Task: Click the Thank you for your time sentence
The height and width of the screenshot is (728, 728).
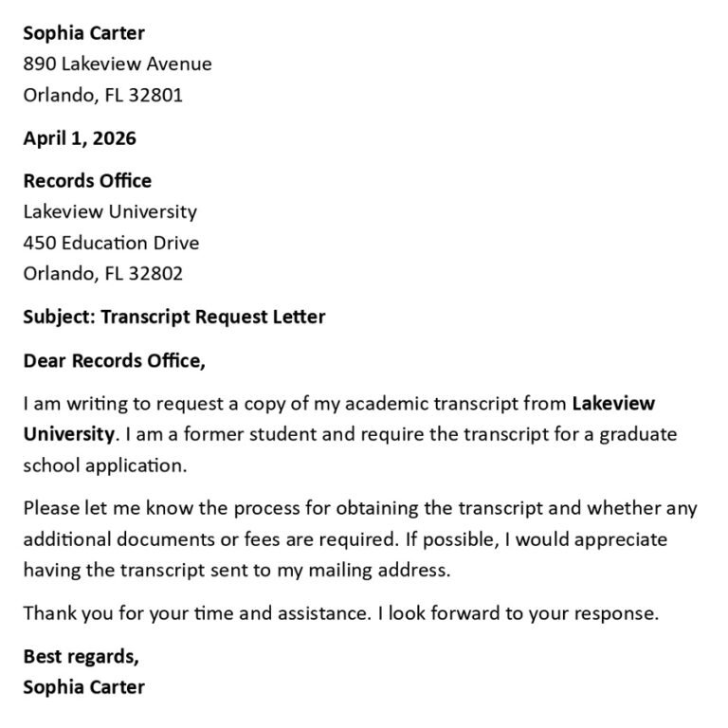Action: pyautogui.click(x=197, y=613)
